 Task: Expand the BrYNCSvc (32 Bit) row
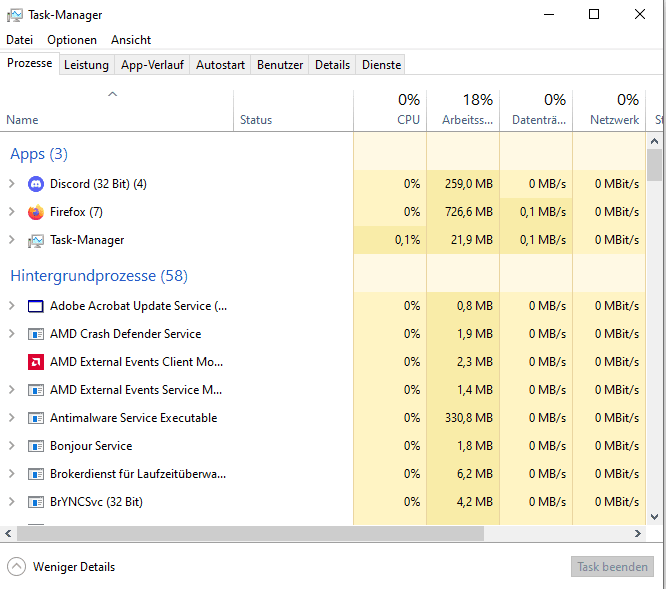pos(11,502)
